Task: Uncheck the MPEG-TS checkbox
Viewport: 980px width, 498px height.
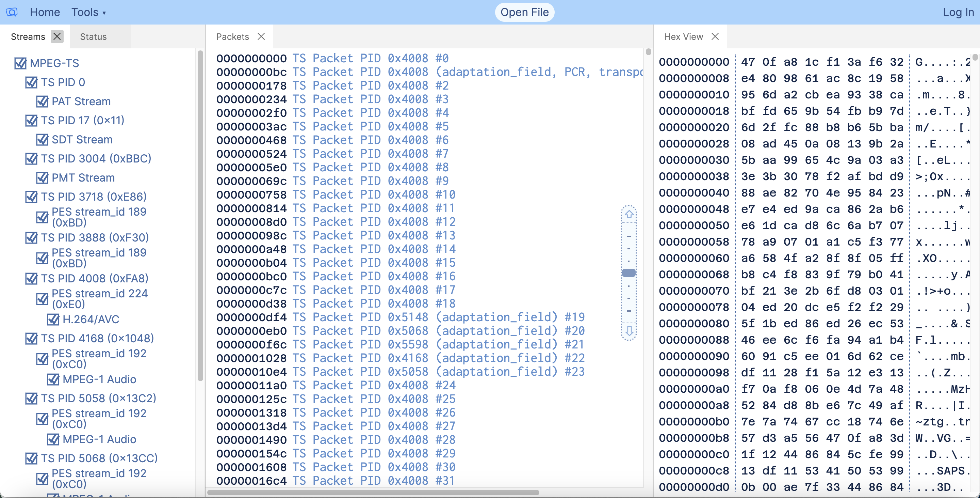Action: click(x=21, y=63)
